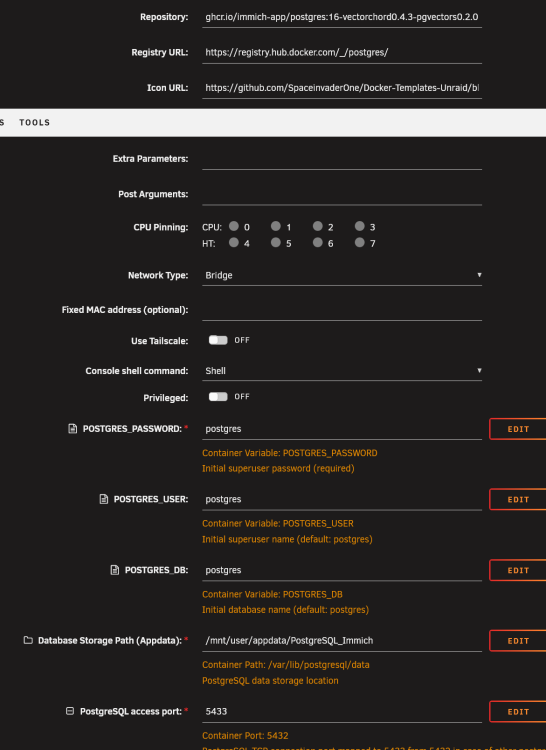Click the 'Console shell command:' label
Viewport: 546px width, 750px height.
click(137, 371)
